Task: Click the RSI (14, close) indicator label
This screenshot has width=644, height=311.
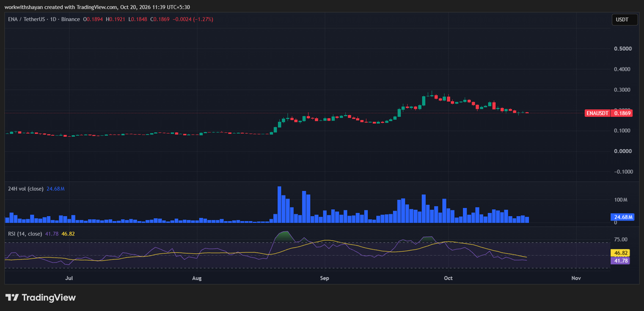Action: point(25,234)
